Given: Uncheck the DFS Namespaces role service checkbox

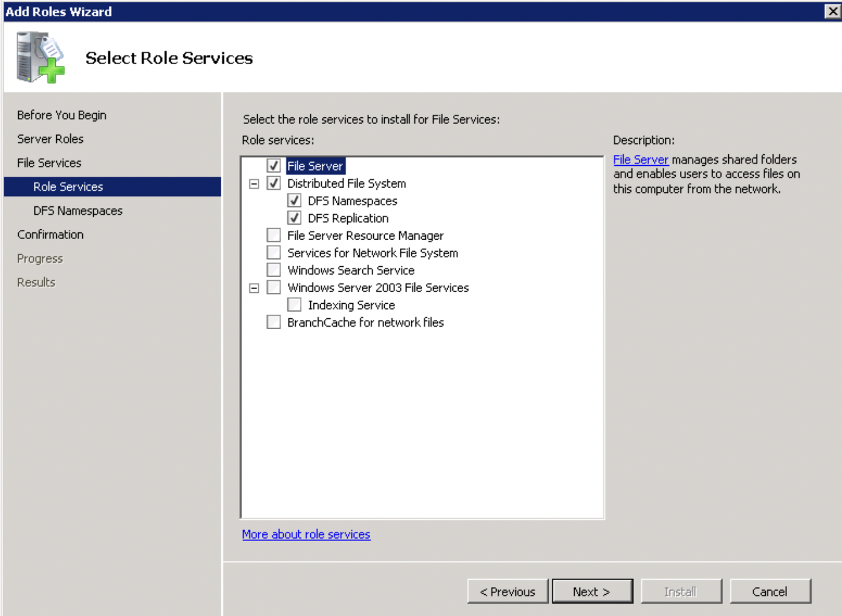Looking at the screenshot, I should 294,200.
